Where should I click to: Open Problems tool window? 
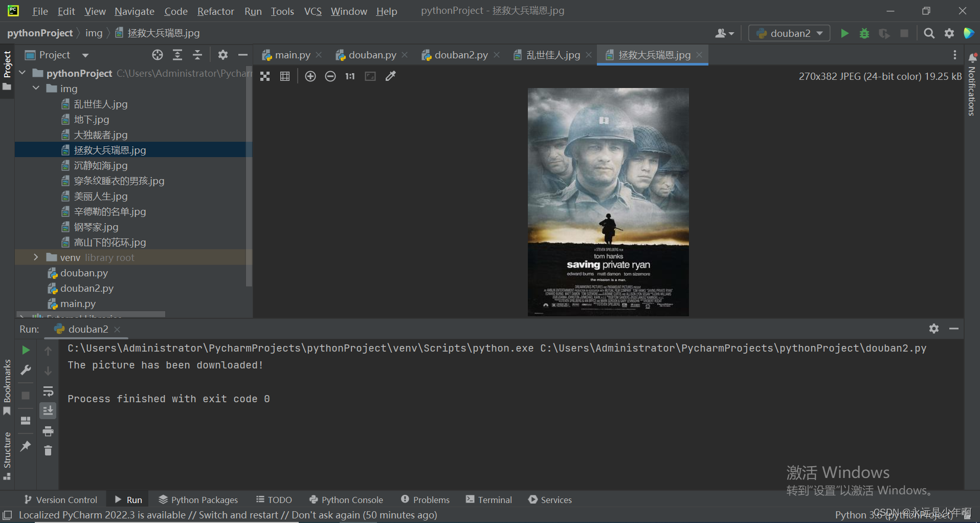[426, 499]
